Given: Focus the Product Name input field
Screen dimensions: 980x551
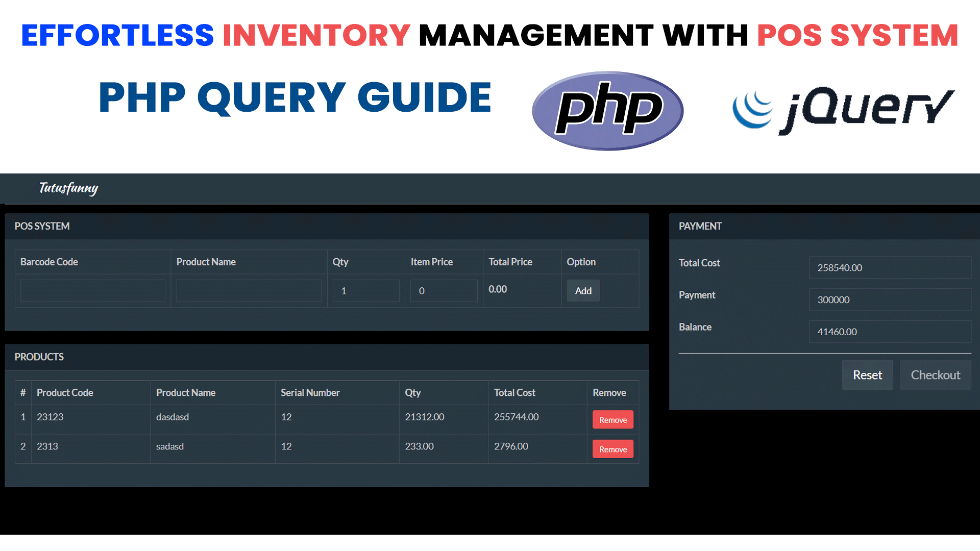Looking at the screenshot, I should pos(249,290).
